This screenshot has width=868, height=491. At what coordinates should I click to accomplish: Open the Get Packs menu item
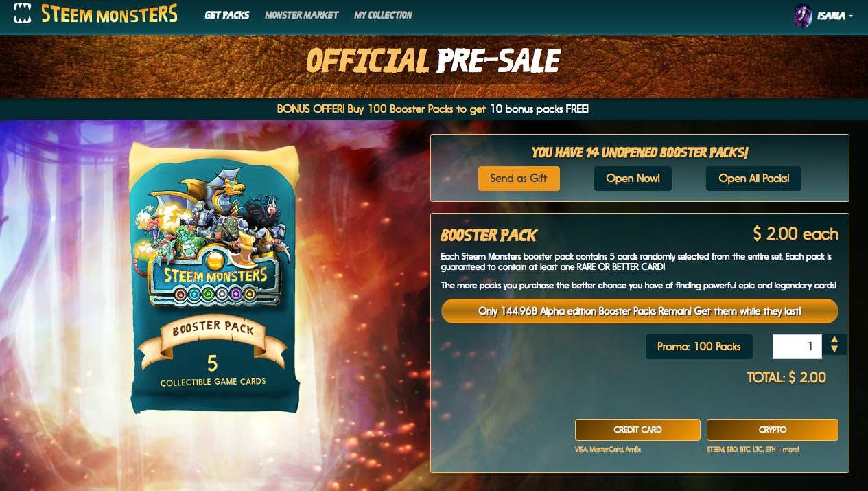pos(227,15)
